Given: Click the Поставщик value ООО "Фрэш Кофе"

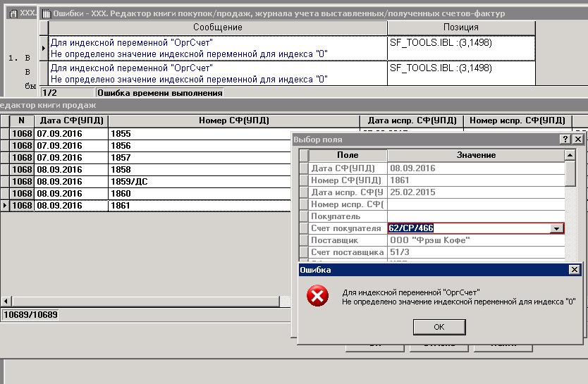Looking at the screenshot, I should [475, 240].
